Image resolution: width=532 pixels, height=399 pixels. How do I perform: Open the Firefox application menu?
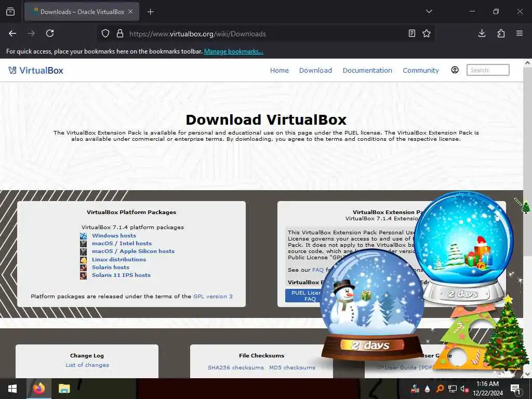pyautogui.click(x=520, y=33)
